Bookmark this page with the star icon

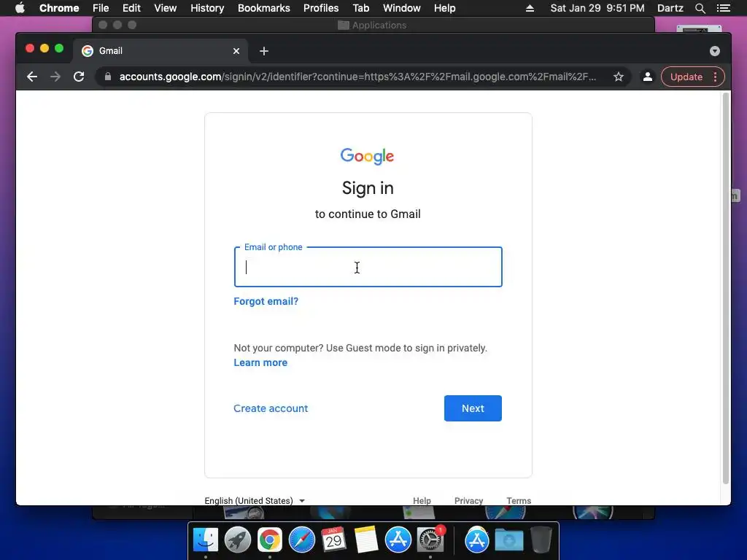(619, 77)
